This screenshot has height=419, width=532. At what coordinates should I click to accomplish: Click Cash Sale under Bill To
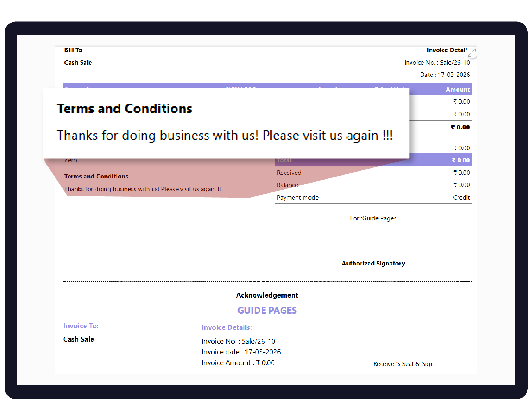coord(78,63)
